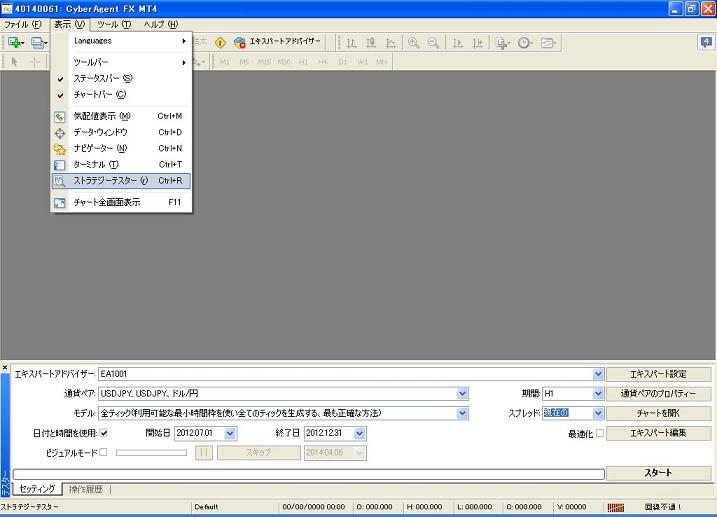Image resolution: width=717 pixels, height=517 pixels.
Task: Click the zoom in magnifier toolbar icon
Action: pos(413,43)
